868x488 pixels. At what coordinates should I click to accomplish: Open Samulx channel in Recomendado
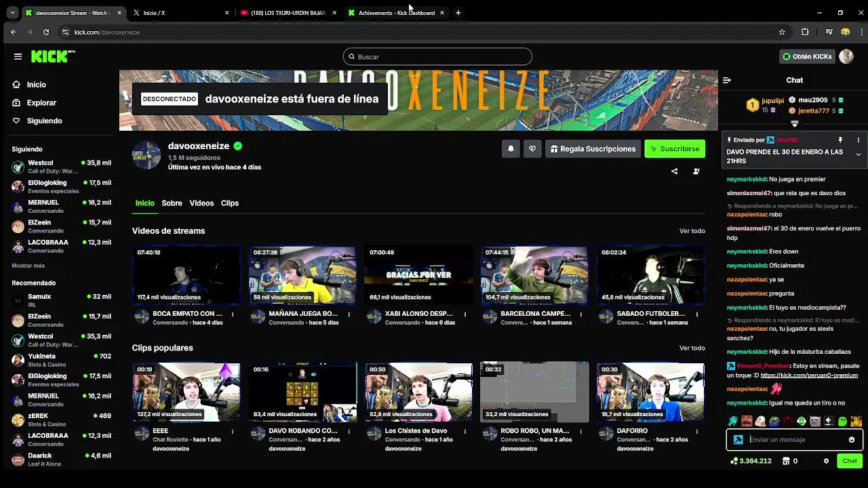tap(61, 300)
